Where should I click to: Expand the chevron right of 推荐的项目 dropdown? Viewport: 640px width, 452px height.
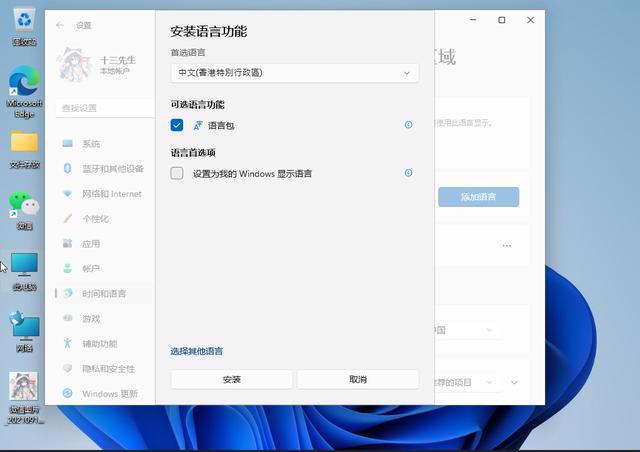pyautogui.click(x=514, y=383)
